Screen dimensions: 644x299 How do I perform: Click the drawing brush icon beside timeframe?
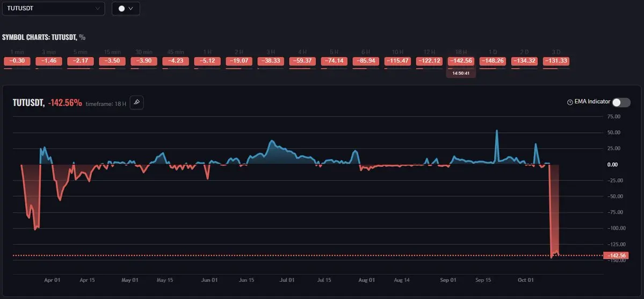pyautogui.click(x=136, y=103)
